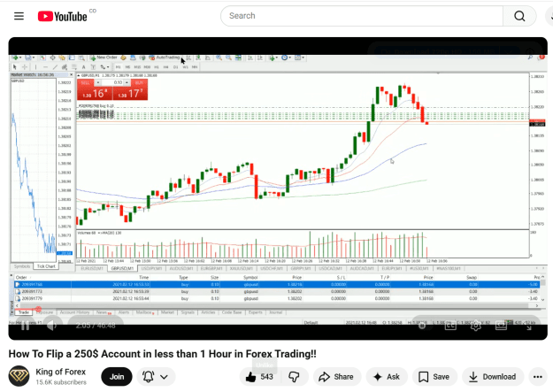Click terminal orders horizontal scrollbar

click(277, 305)
